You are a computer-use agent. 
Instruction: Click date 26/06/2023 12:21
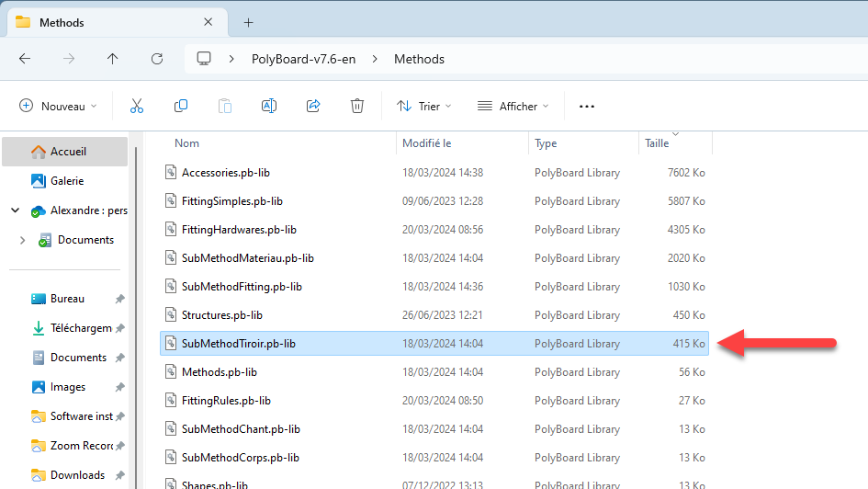(x=443, y=314)
